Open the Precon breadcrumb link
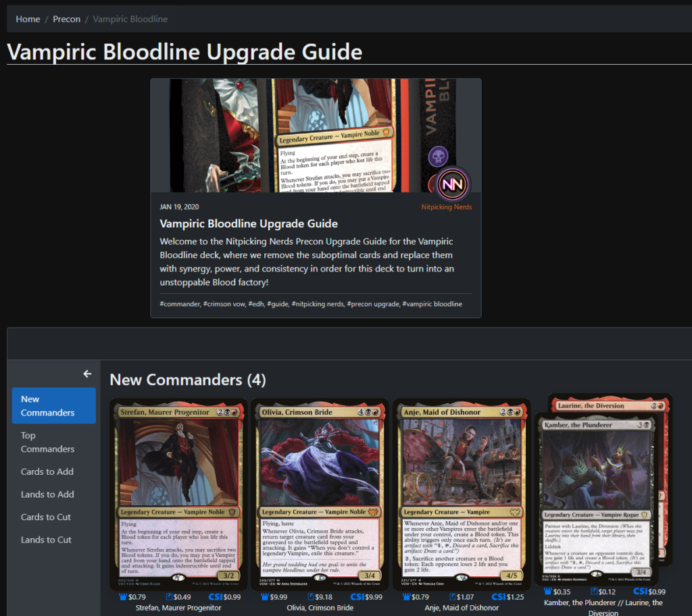Viewport: 692px width, 616px height. pos(67,19)
